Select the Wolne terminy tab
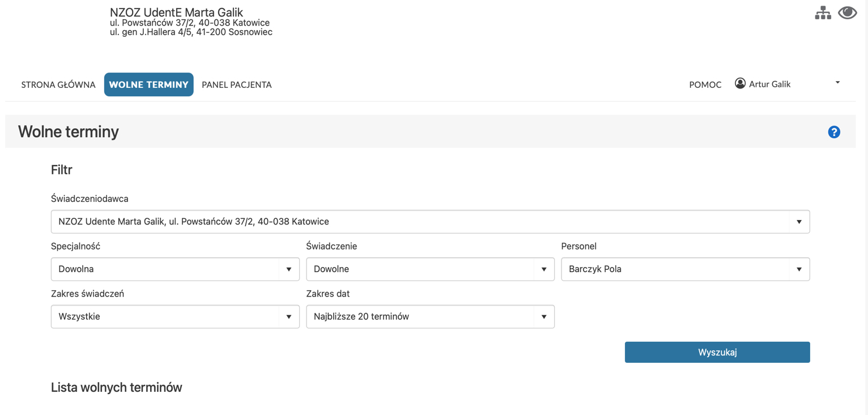The image size is (868, 415). click(148, 84)
